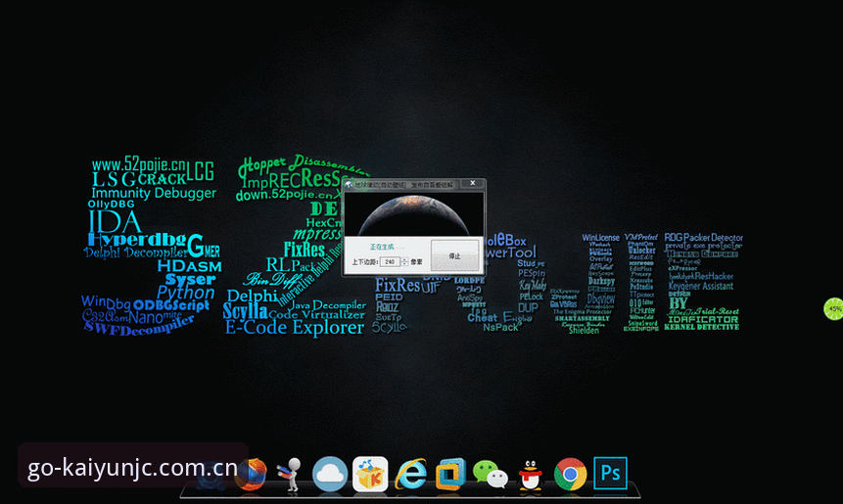Close the earth wallpaper dialog
Image resolution: width=843 pixels, height=504 pixels.
tap(473, 183)
